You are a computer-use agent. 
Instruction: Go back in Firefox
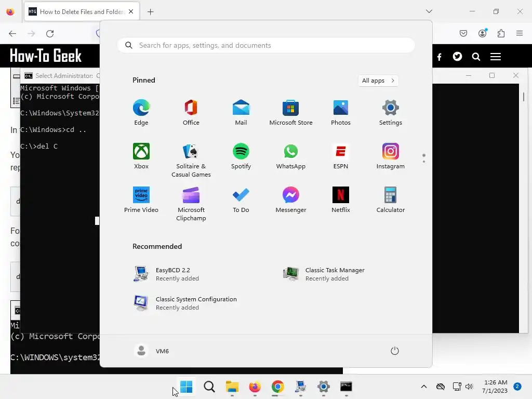tap(12, 34)
